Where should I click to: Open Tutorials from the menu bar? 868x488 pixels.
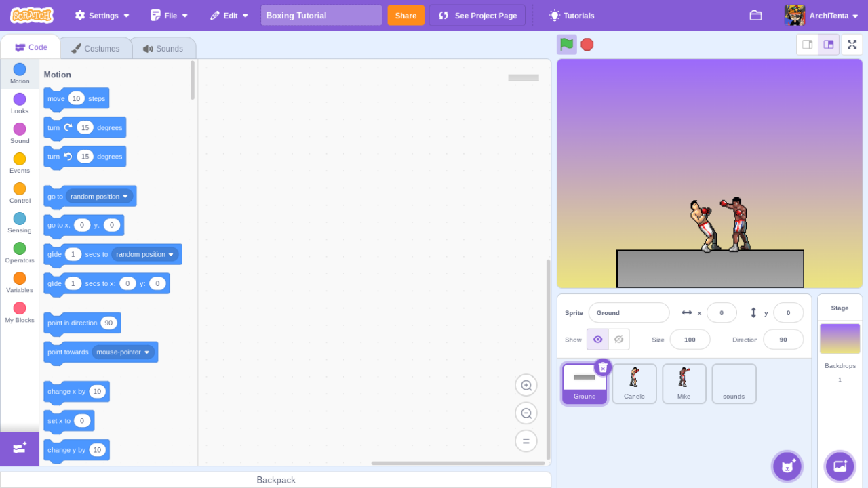pyautogui.click(x=572, y=15)
